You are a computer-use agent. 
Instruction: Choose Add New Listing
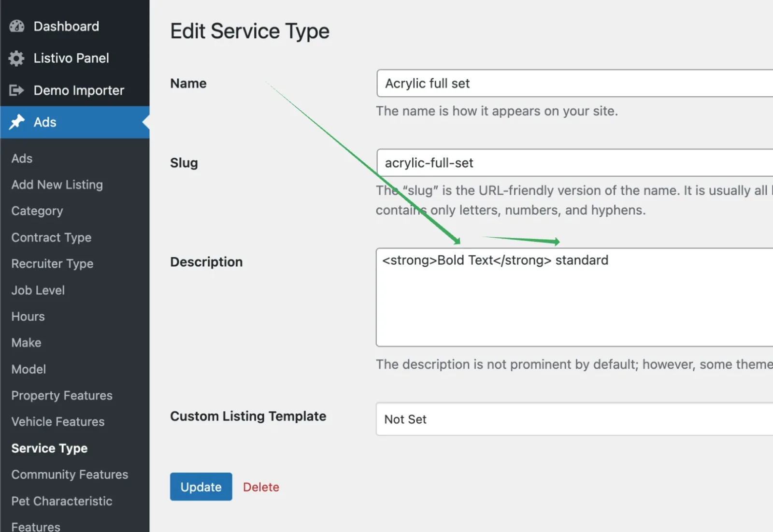pos(57,185)
